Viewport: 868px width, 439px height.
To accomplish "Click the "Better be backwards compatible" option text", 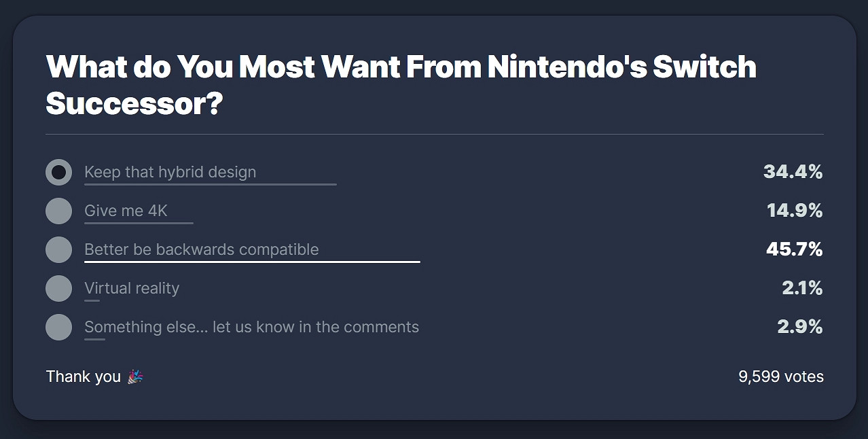I will pos(201,249).
